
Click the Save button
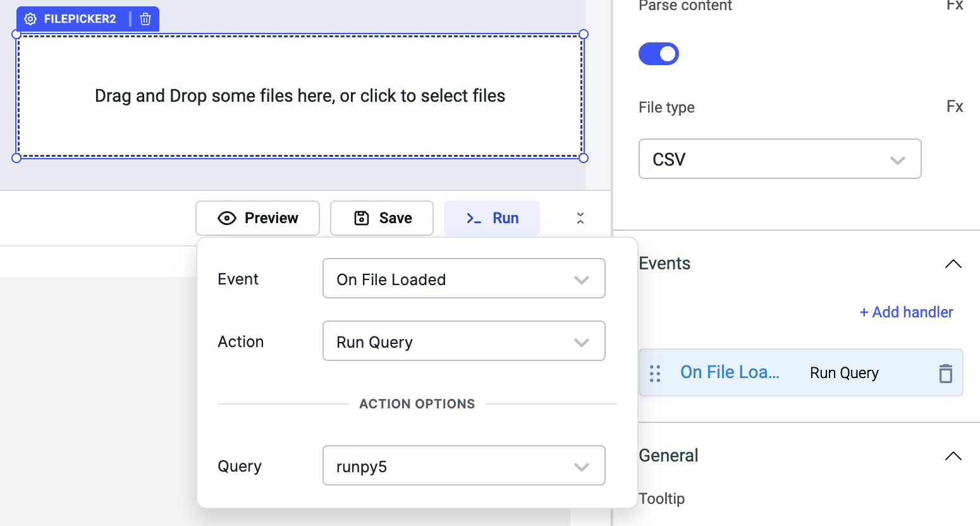point(382,218)
